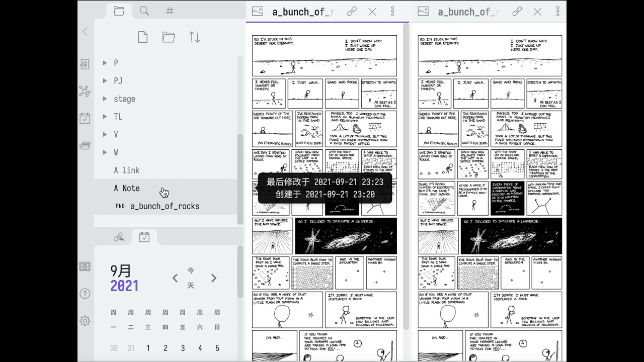Create a new folder icon
The height and width of the screenshot is (362, 644).
coord(169,37)
